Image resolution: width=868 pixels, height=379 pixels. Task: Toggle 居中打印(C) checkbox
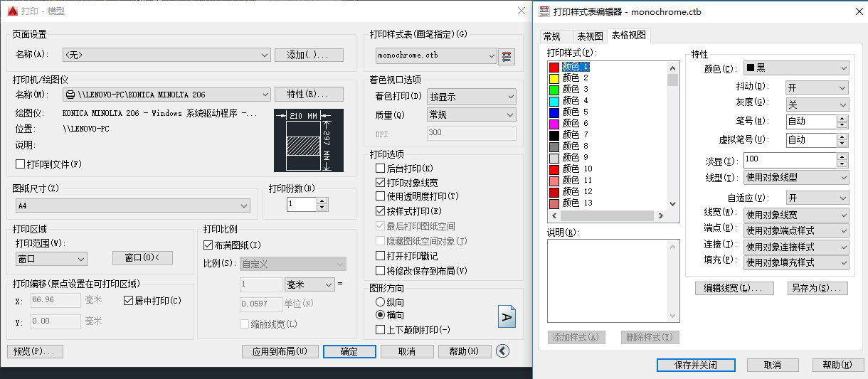tap(129, 301)
